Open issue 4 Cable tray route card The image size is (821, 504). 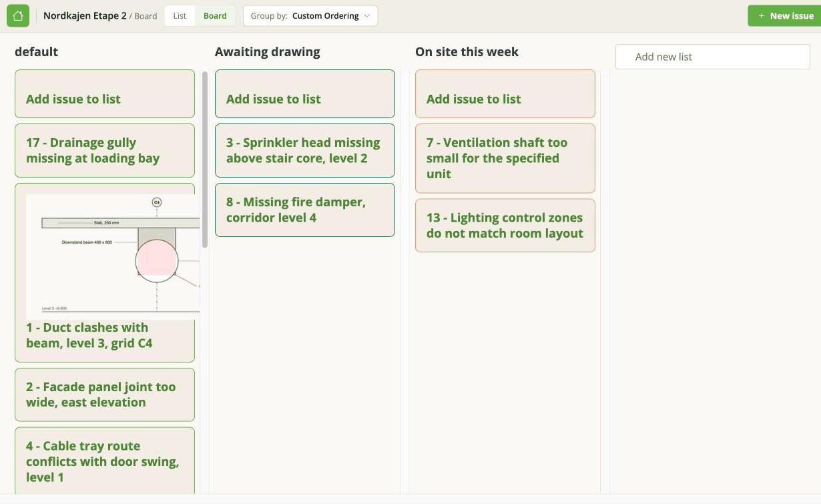(105, 461)
